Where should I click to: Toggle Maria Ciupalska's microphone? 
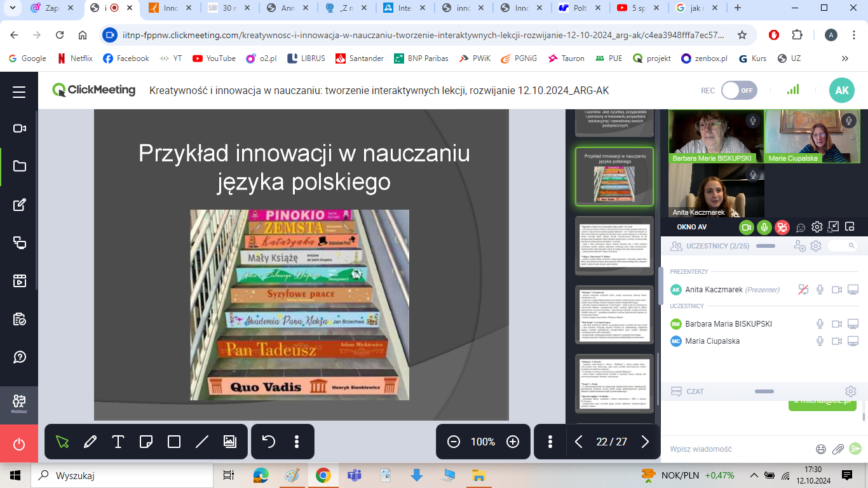click(820, 341)
